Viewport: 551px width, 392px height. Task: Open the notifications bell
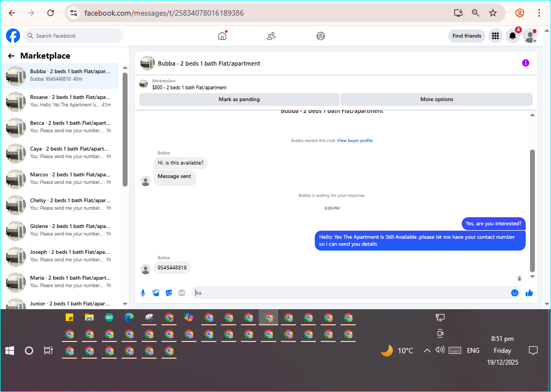pos(513,36)
